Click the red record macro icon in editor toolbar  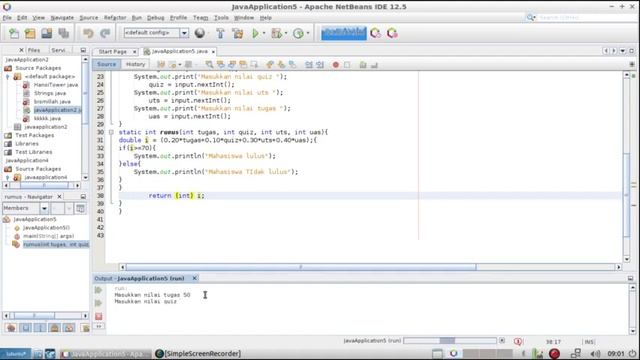336,64
